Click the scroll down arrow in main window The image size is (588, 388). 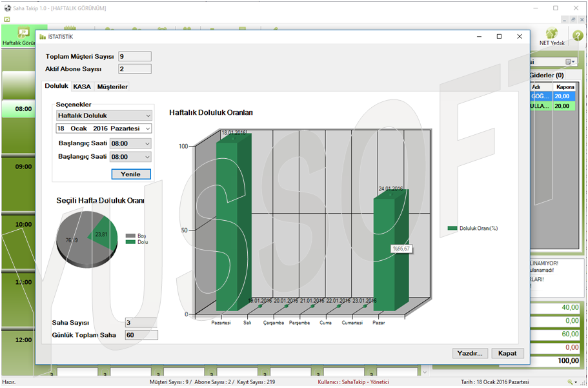point(425,373)
